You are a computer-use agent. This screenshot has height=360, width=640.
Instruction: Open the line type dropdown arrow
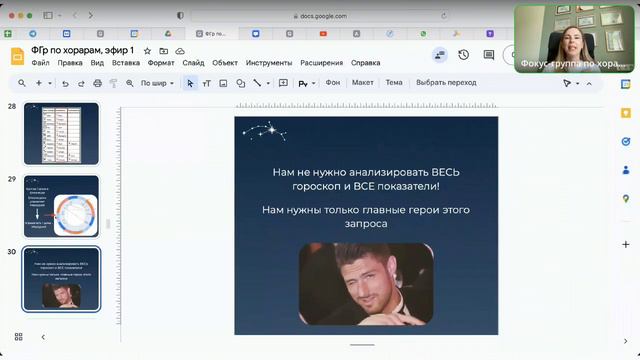268,83
